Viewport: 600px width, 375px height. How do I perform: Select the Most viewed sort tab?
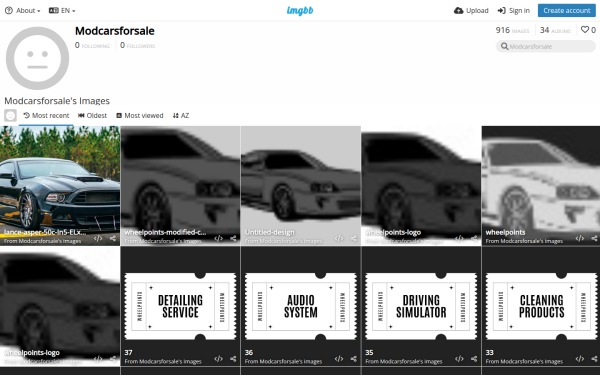(140, 116)
